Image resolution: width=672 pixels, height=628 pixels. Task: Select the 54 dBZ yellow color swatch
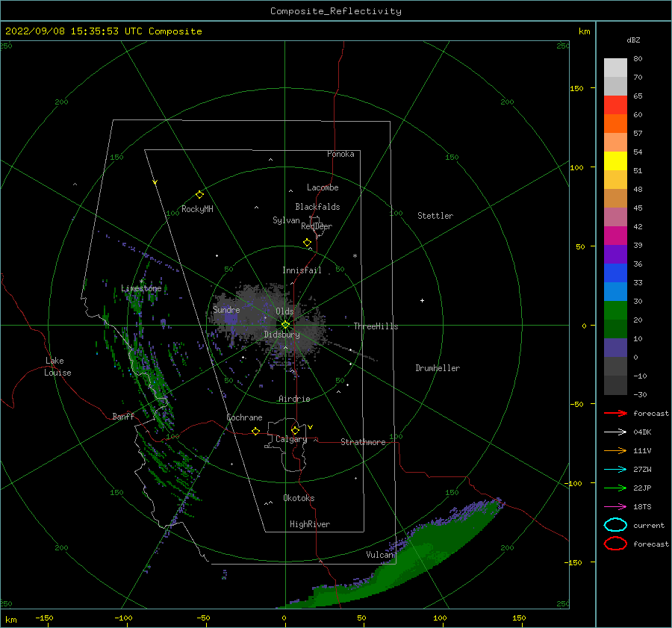[x=615, y=161]
